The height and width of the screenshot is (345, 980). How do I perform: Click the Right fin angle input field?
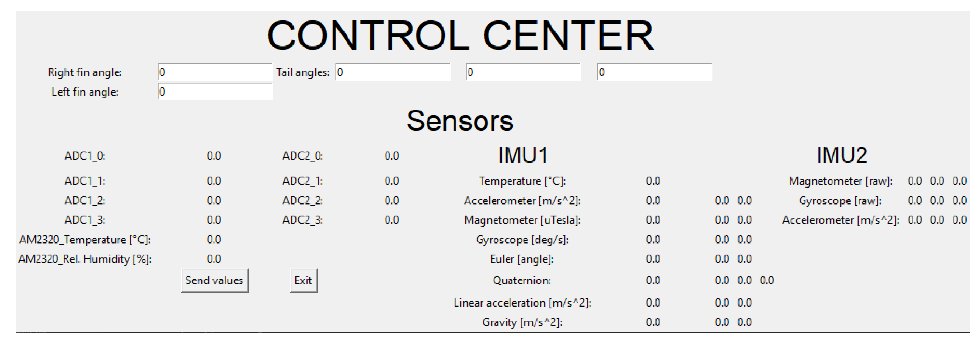coord(215,72)
